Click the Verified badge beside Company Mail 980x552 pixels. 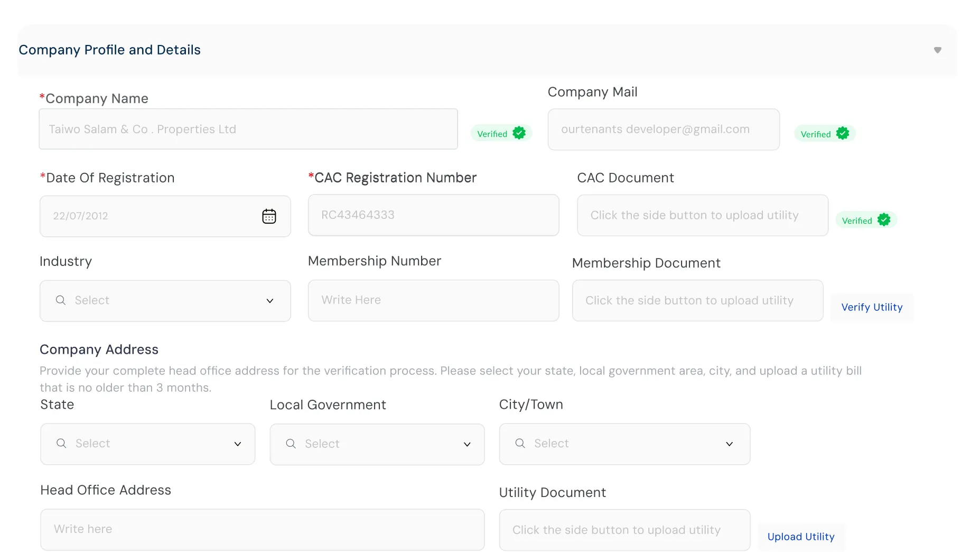tap(824, 134)
